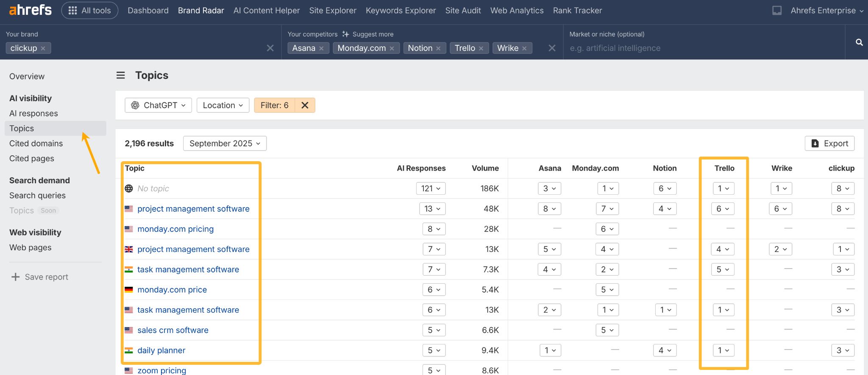Click the display icon beside Ahrefs Enterprise
The width and height of the screenshot is (868, 375).
pos(776,11)
